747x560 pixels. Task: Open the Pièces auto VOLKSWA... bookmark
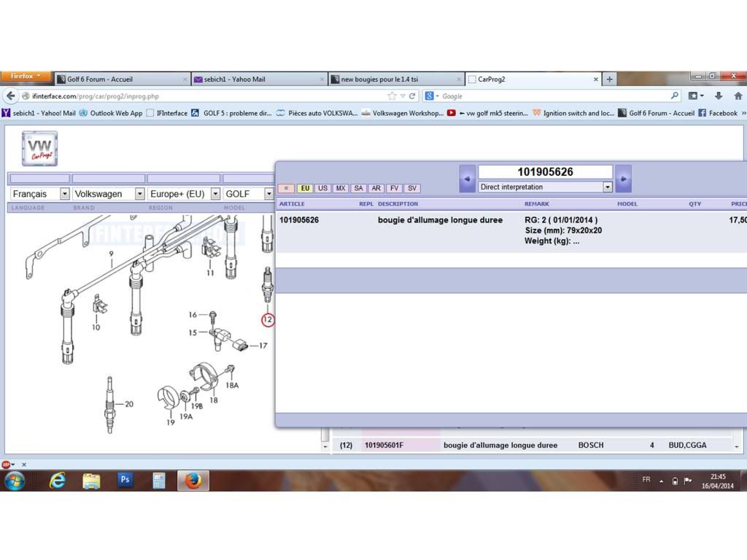[317, 113]
